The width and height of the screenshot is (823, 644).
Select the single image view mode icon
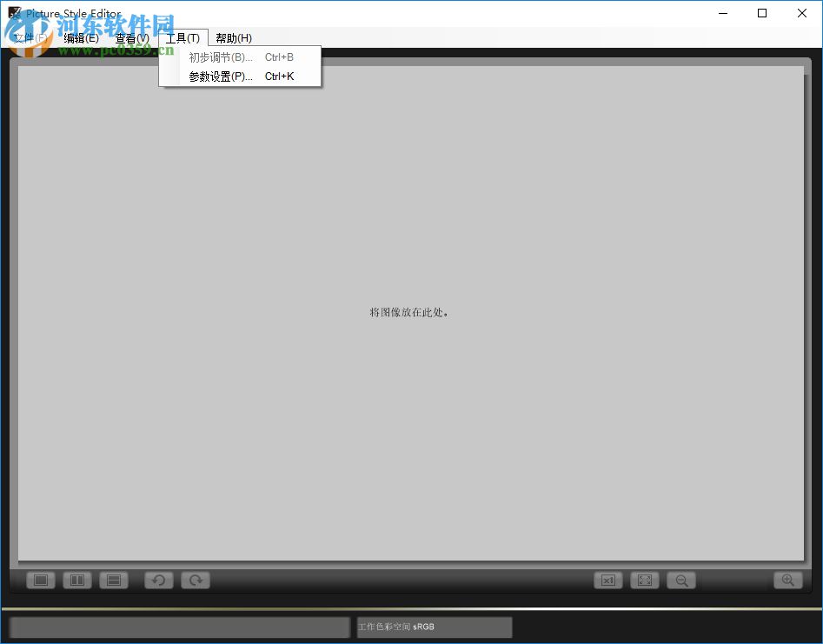pyautogui.click(x=39, y=580)
